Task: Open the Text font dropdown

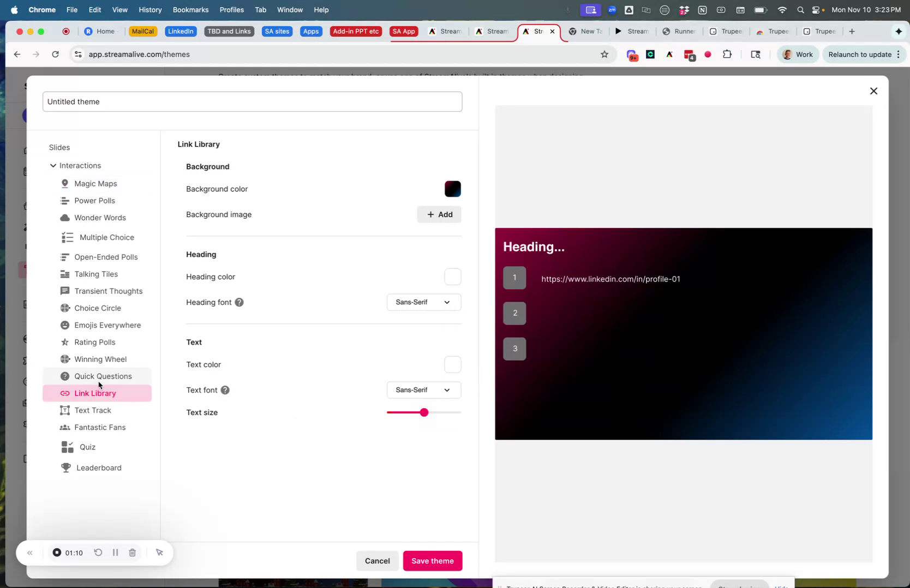Action: (423, 389)
